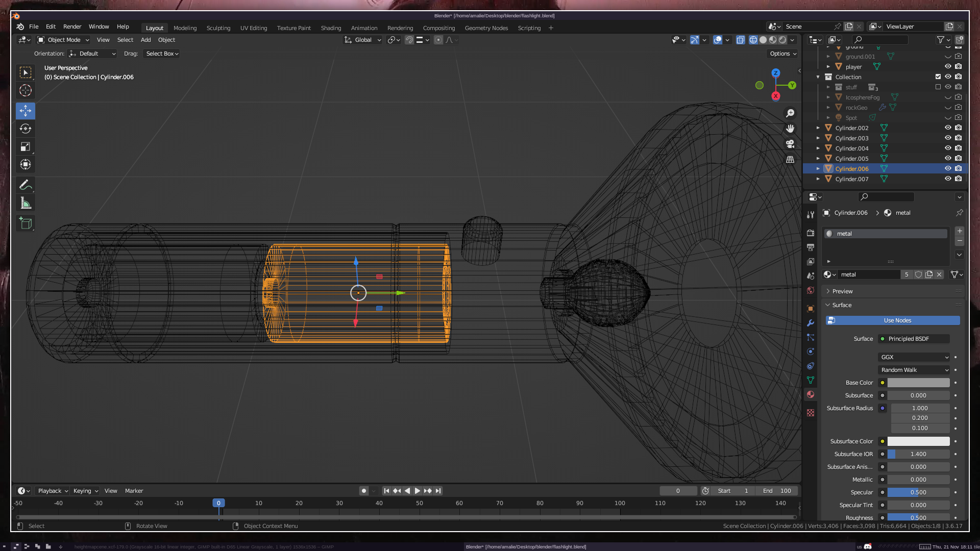Screen dimensions: 980x551
Task: Select the 3D Cursor tool
Action: click(x=26, y=90)
